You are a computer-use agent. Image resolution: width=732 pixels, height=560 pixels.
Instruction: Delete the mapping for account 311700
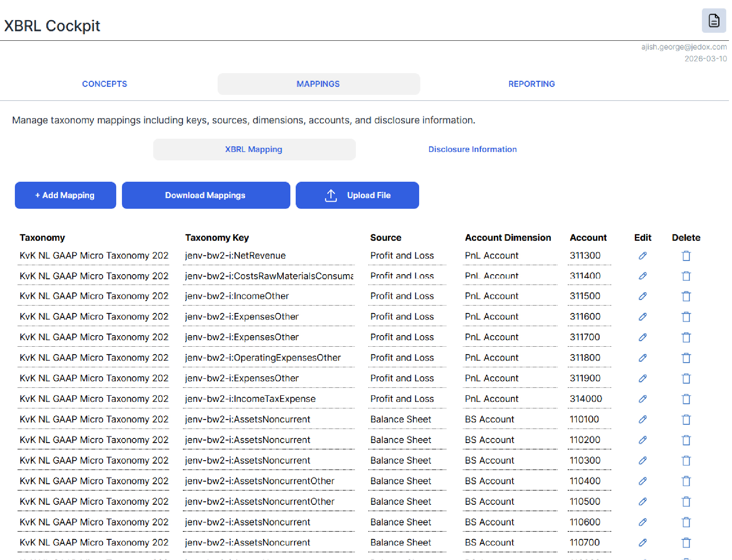[x=686, y=337]
